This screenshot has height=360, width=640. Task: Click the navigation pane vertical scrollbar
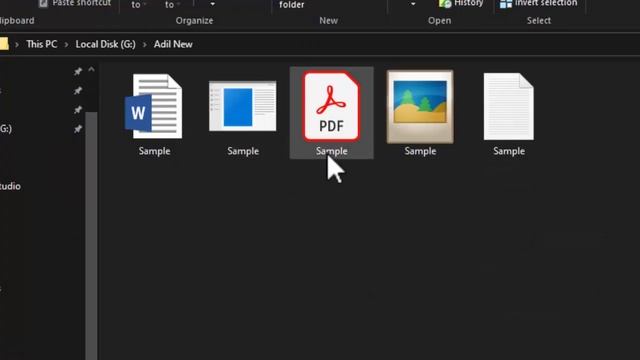[91, 236]
